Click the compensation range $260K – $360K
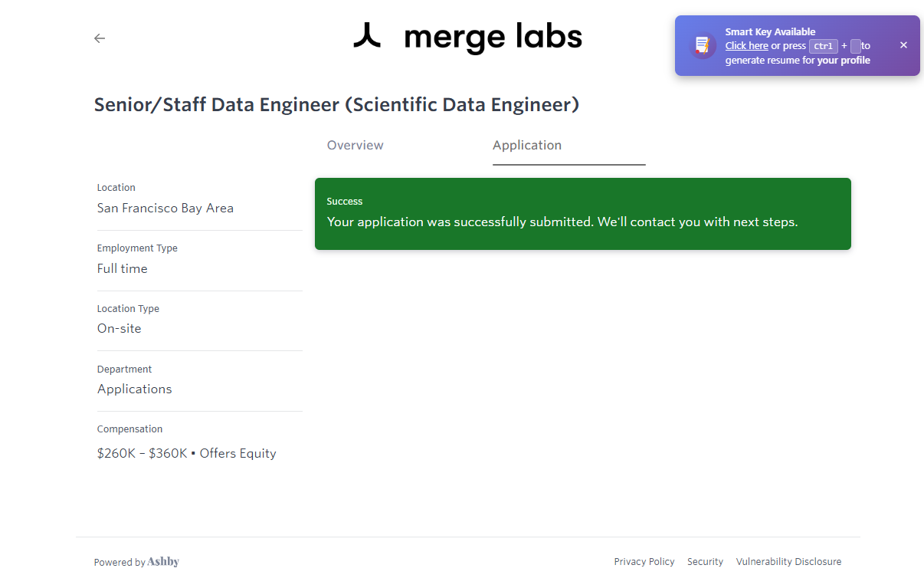Image resolution: width=924 pixels, height=588 pixels. pyautogui.click(x=143, y=454)
